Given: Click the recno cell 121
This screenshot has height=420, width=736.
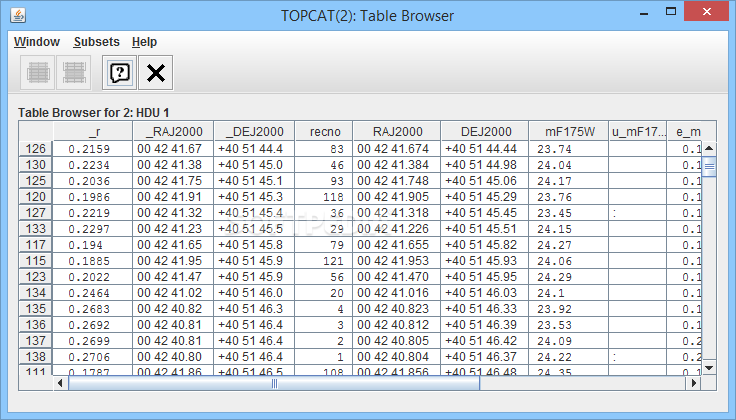Looking at the screenshot, I should [324, 260].
